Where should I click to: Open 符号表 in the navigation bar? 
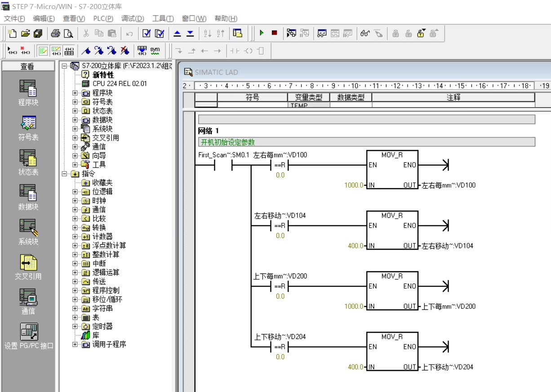coord(28,128)
